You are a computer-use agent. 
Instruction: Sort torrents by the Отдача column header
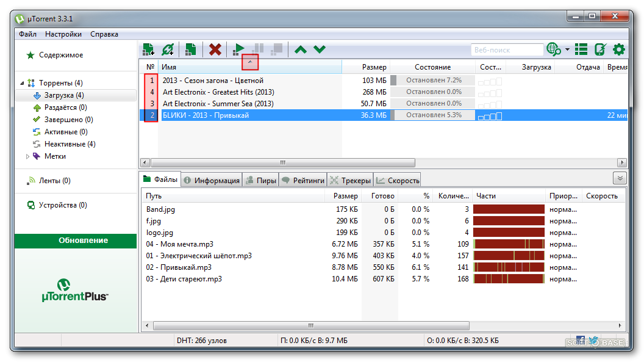[x=579, y=67]
